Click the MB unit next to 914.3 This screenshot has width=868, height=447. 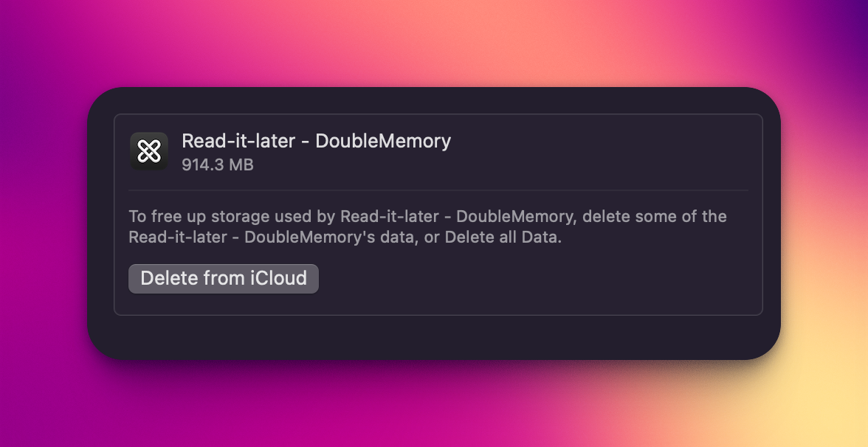tap(241, 165)
